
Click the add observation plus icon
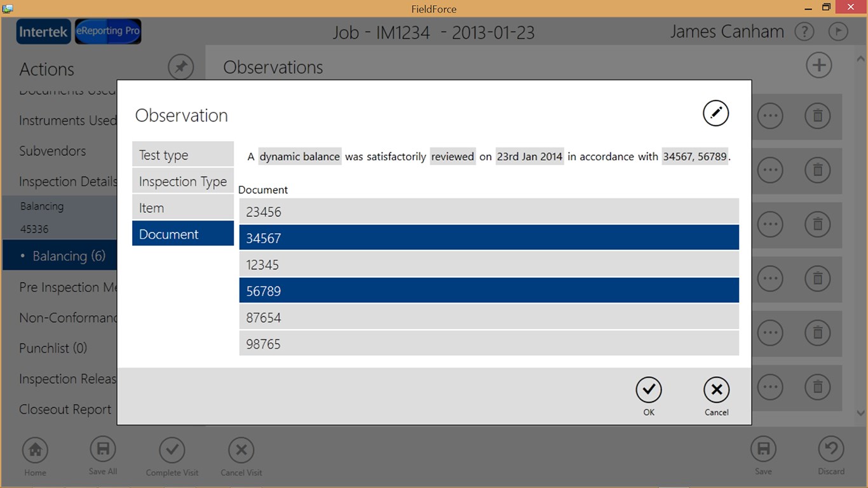pyautogui.click(x=818, y=65)
